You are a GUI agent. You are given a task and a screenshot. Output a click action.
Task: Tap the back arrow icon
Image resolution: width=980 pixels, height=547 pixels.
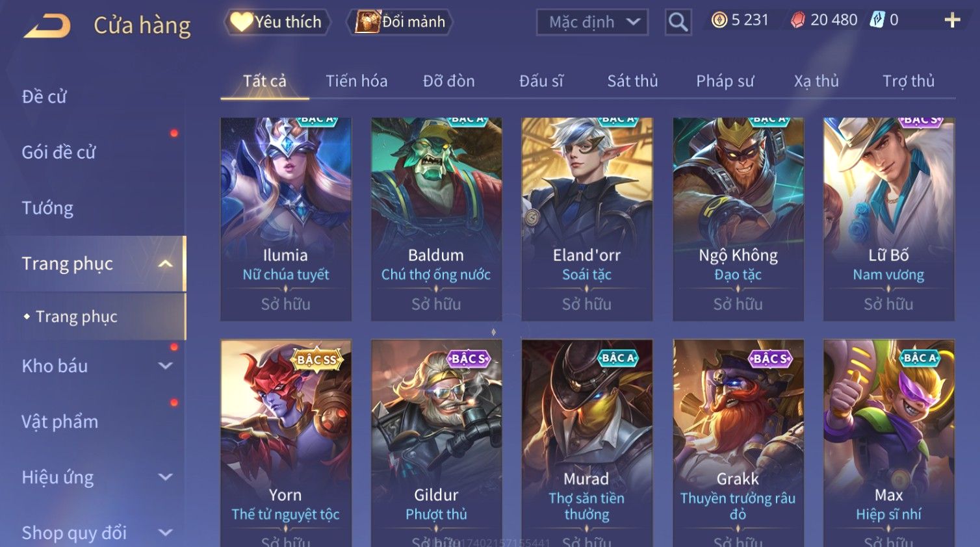coord(47,26)
